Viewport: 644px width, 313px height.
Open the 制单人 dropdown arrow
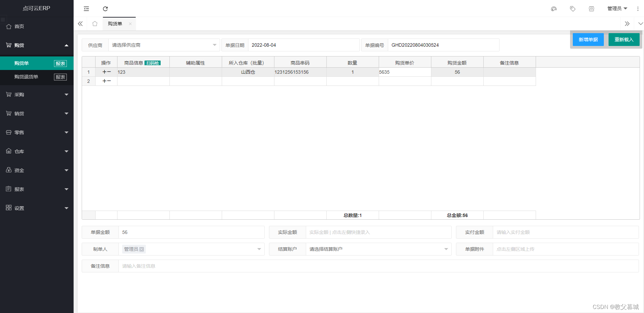click(x=259, y=249)
